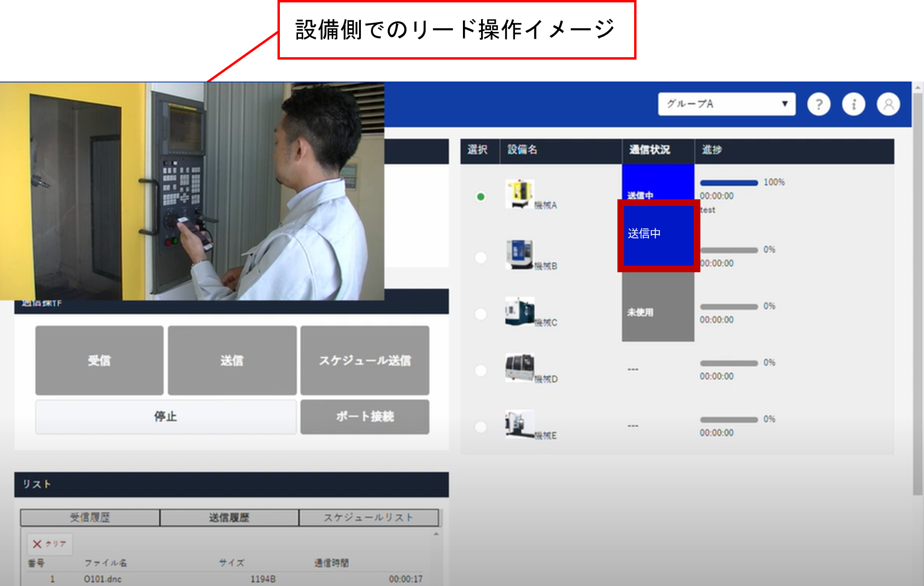Image resolution: width=924 pixels, height=586 pixels.
Task: Click the 機械B progress bar
Action: tap(729, 250)
